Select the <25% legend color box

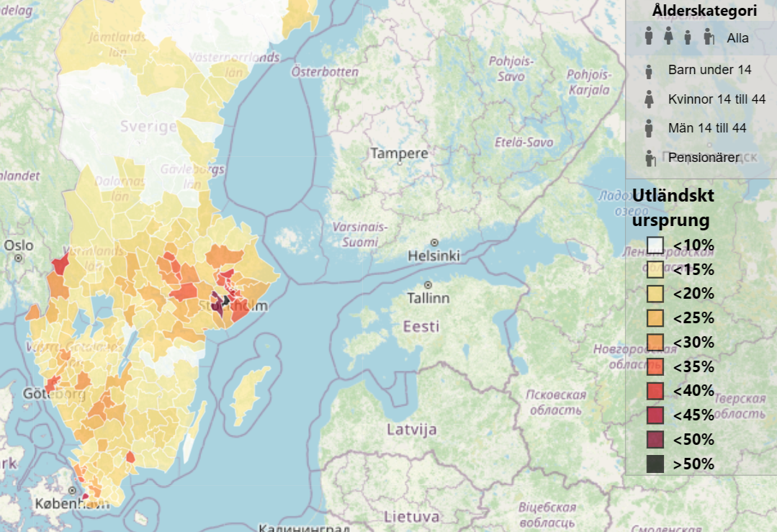(655, 318)
